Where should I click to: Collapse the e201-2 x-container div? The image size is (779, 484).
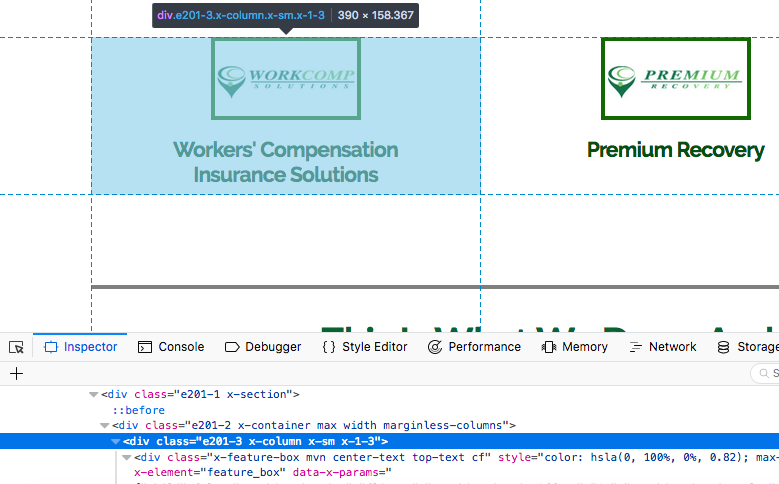(x=104, y=425)
